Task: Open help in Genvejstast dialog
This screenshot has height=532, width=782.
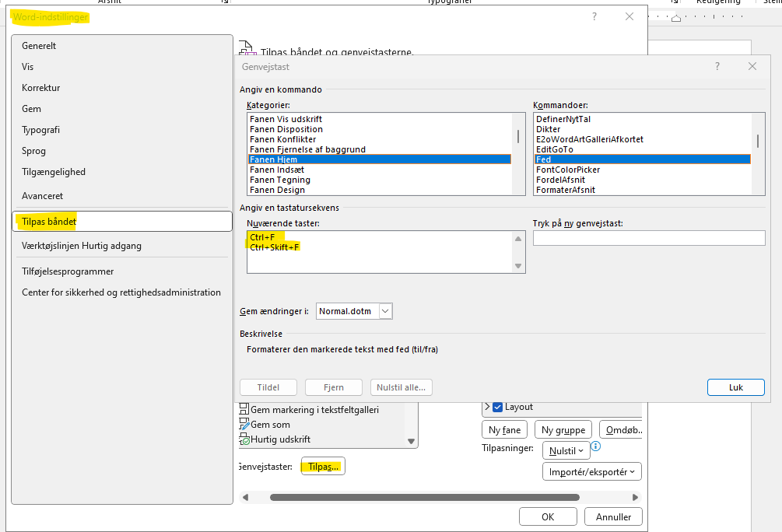Action: [x=717, y=66]
